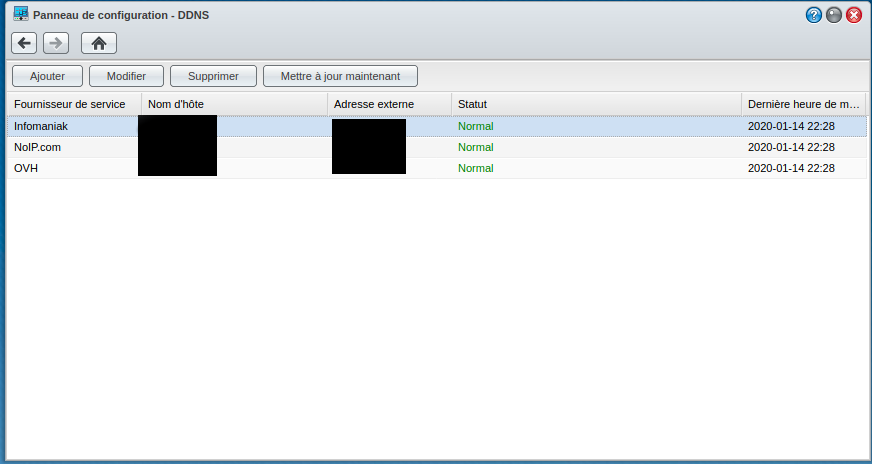Screen dimensions: 872x464
Task: Sort by Dernière heure de m… column
Action: 804,104
